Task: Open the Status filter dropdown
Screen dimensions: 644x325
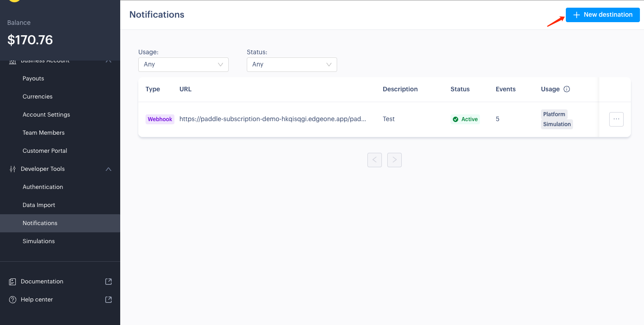Action: click(291, 65)
